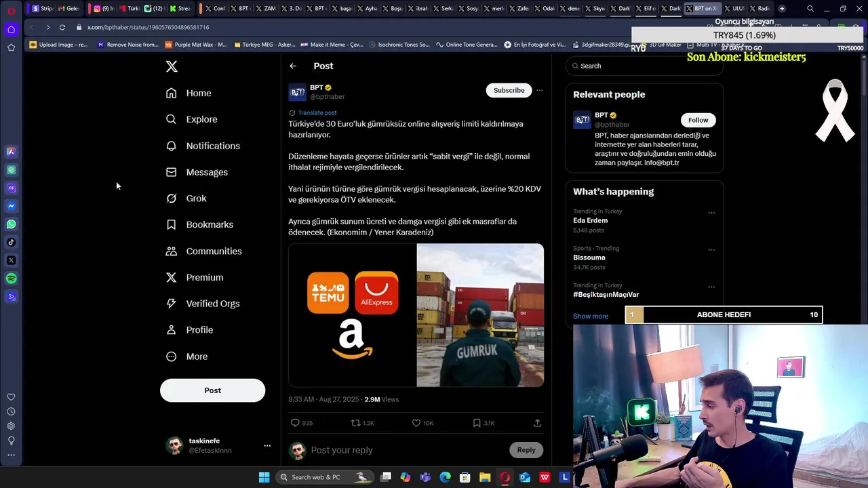The height and width of the screenshot is (488, 868).
Task: Subscribe to the BPT account
Action: click(x=509, y=90)
